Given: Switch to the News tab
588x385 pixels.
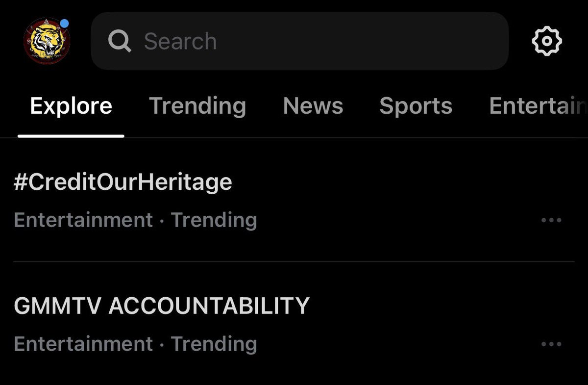Looking at the screenshot, I should pos(313,106).
